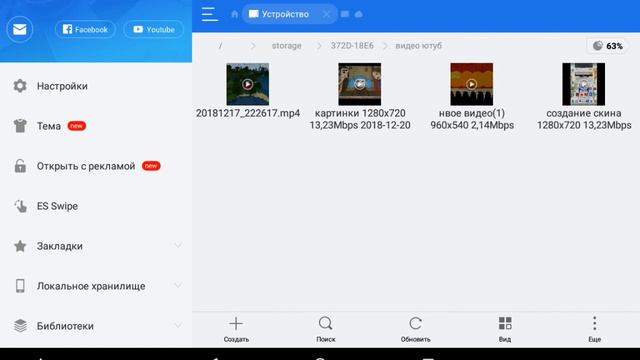Toggle the hamburger menu icon
Viewport: 640px width, 360px height.
coord(209,14)
